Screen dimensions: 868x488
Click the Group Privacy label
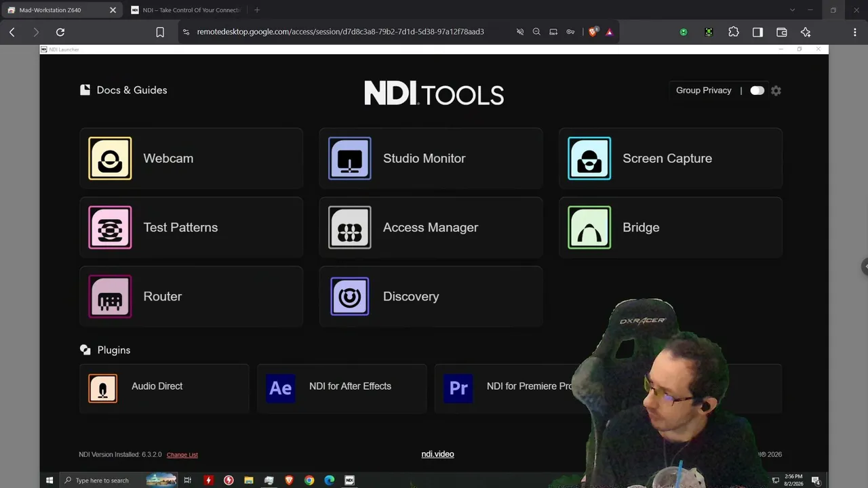click(703, 91)
